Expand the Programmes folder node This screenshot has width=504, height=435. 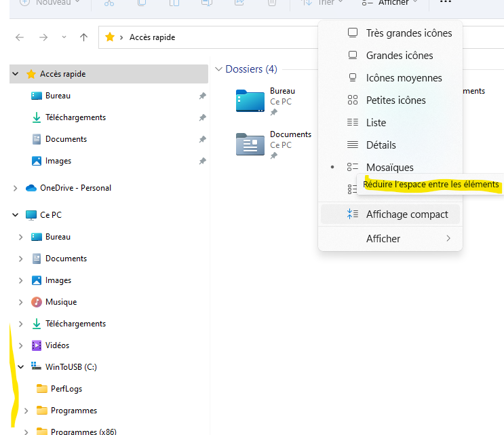click(x=26, y=411)
